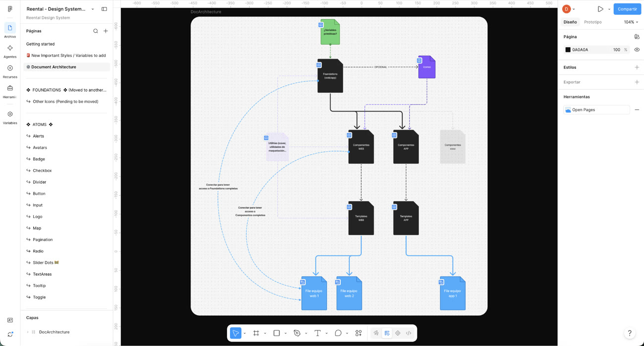Toggle the sidebar collapse icon
644x346 pixels.
pos(104,9)
